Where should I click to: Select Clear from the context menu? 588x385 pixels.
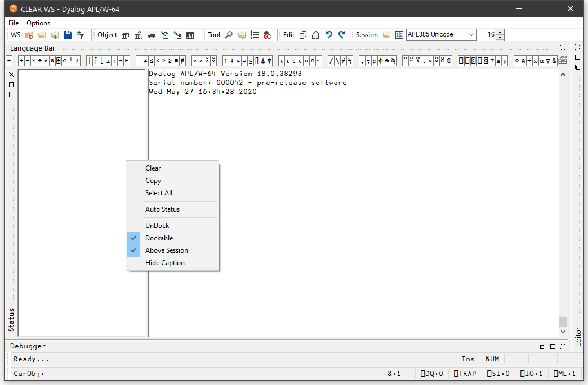click(x=153, y=168)
